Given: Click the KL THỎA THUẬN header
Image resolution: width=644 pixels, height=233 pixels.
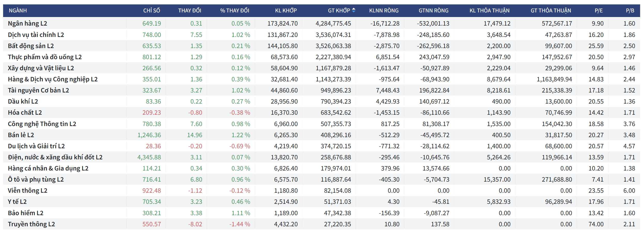Looking at the screenshot, I should click(x=489, y=11).
